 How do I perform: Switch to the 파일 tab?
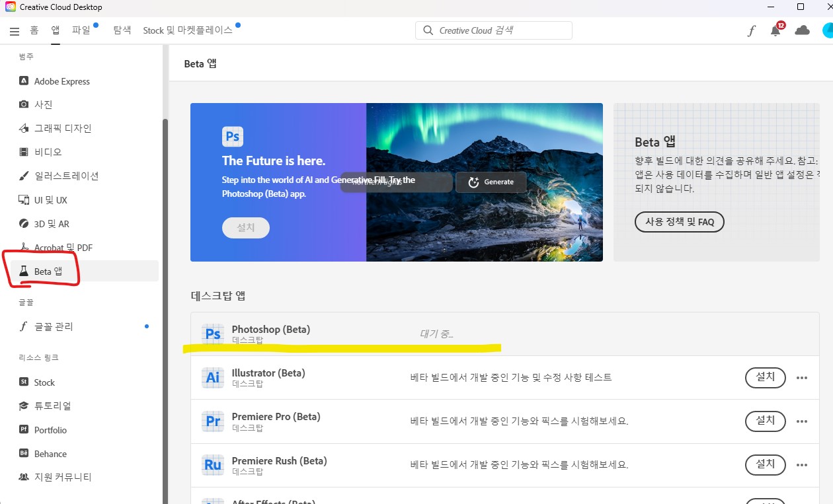(x=81, y=30)
